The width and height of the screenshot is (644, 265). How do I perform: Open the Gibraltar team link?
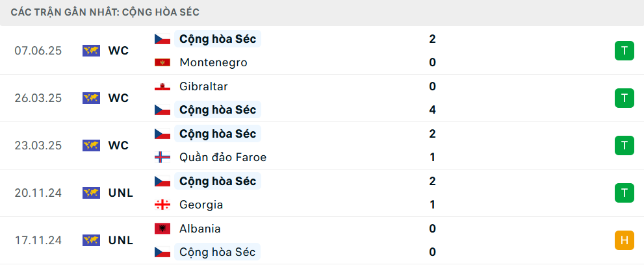click(x=203, y=86)
